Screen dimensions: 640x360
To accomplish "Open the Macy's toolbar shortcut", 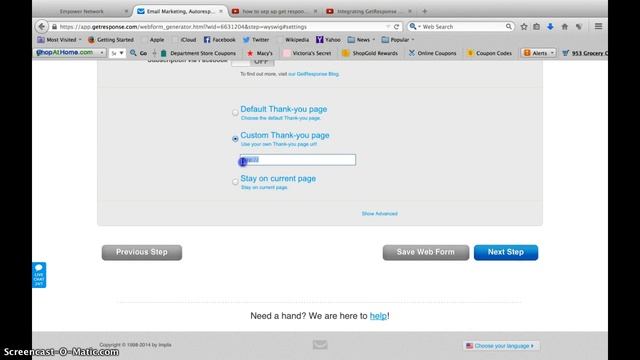I will click(260, 53).
